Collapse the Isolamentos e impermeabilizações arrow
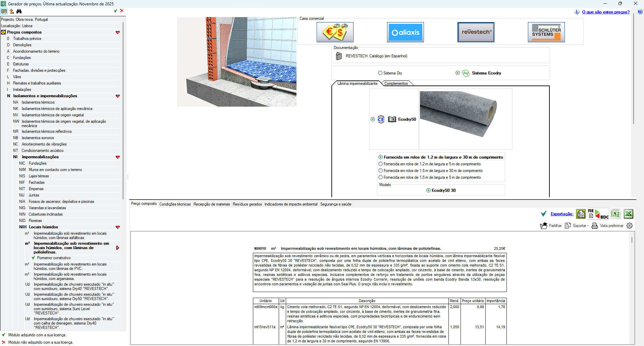Screen dimensions: 644x346 [118, 96]
